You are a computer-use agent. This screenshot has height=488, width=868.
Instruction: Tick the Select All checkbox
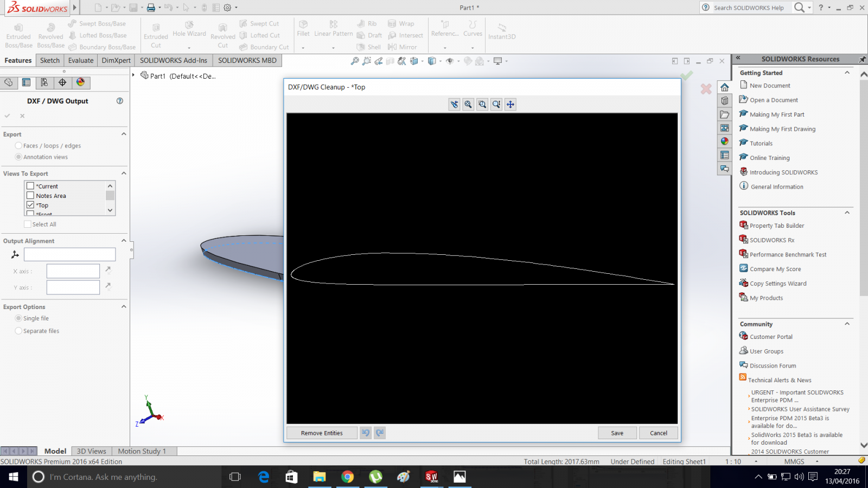[x=28, y=224]
